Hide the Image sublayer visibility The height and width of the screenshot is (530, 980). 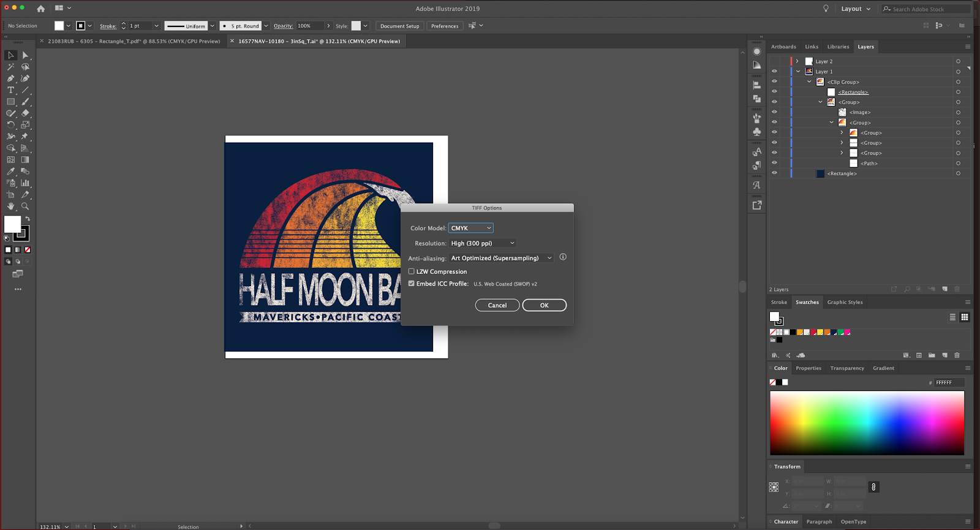pos(774,112)
